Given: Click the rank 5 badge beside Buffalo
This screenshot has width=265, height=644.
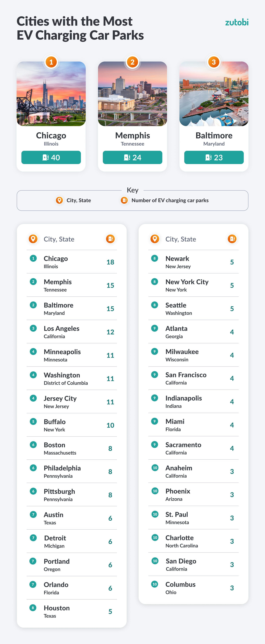Looking at the screenshot, I should click(33, 421).
